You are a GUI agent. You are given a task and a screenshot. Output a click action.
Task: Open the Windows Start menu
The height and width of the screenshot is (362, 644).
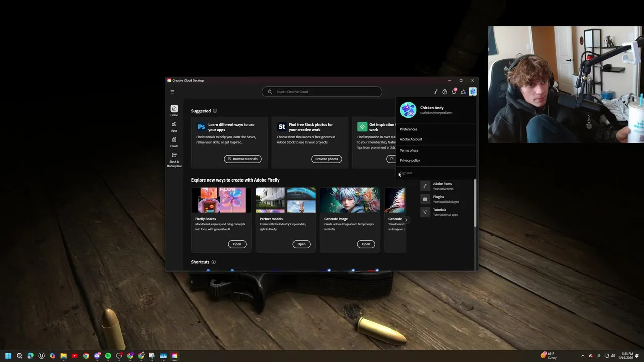click(8, 356)
